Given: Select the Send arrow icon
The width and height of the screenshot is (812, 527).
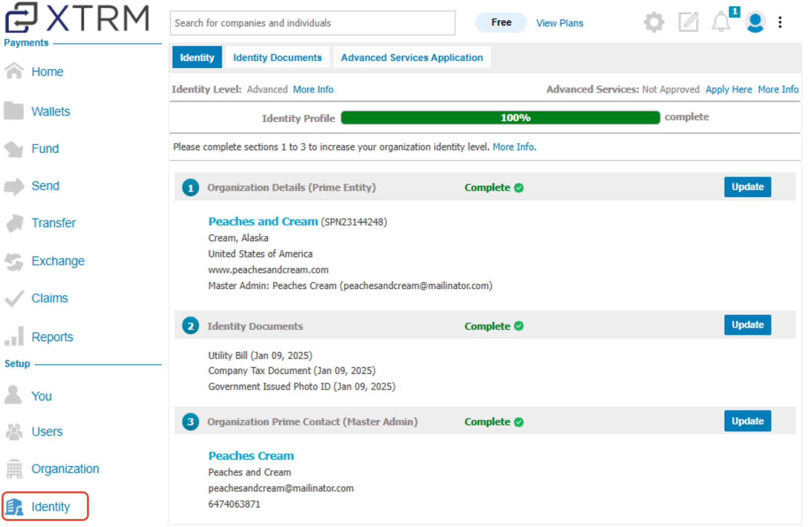Looking at the screenshot, I should tap(14, 186).
